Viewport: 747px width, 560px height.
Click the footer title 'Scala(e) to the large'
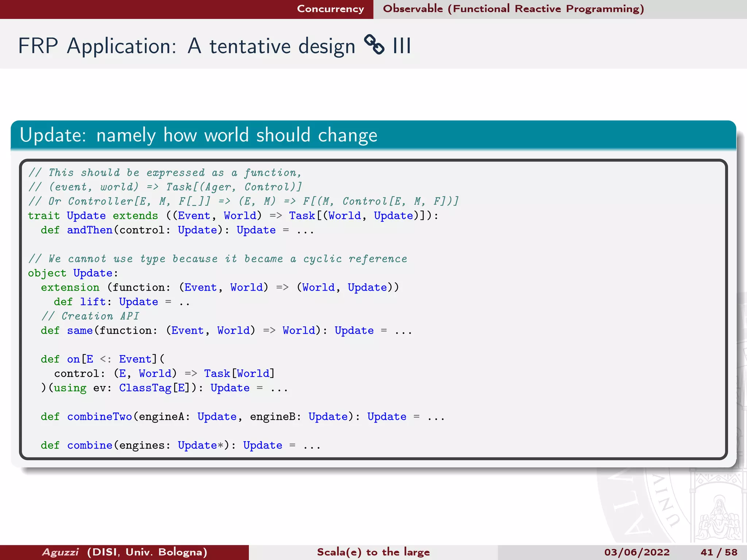coord(373,552)
